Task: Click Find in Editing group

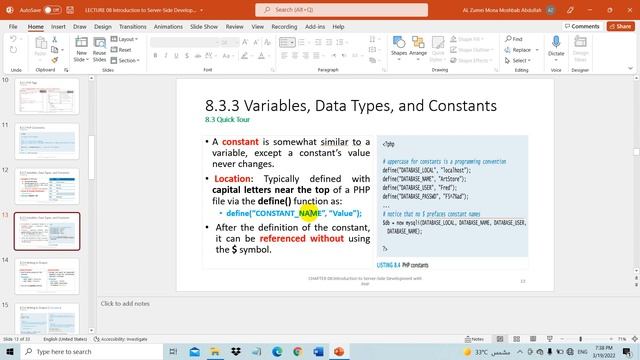Action: click(514, 39)
